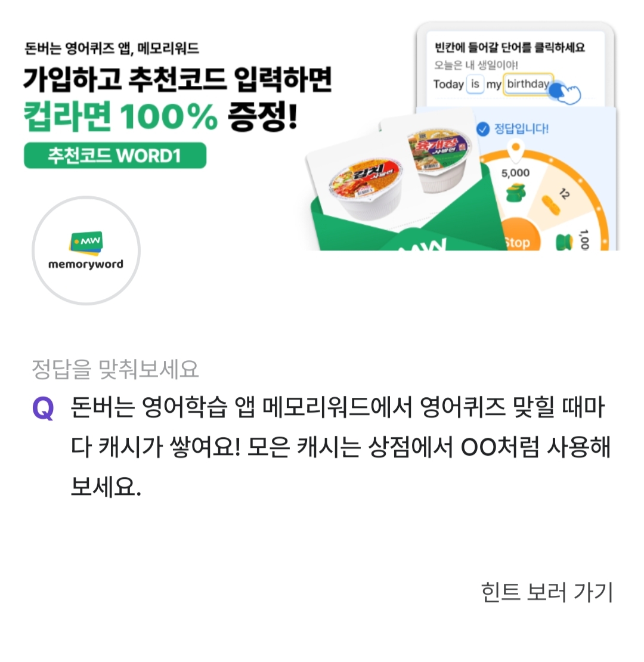Image resolution: width=644 pixels, height=662 pixels.
Task: Click the 컵라면 100% 증정 headline
Action: [161, 116]
